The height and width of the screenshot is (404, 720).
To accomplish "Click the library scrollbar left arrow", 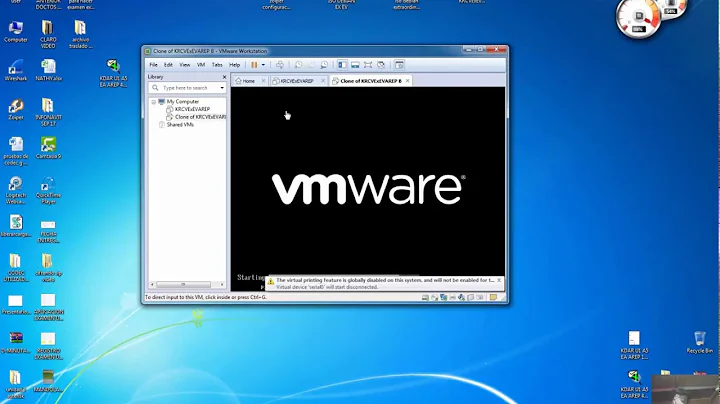I will click(x=152, y=285).
